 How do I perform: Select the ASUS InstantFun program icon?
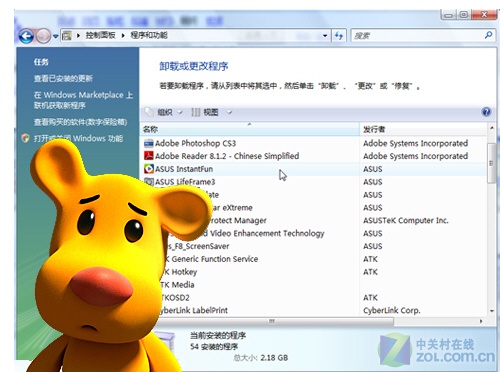[x=148, y=169]
